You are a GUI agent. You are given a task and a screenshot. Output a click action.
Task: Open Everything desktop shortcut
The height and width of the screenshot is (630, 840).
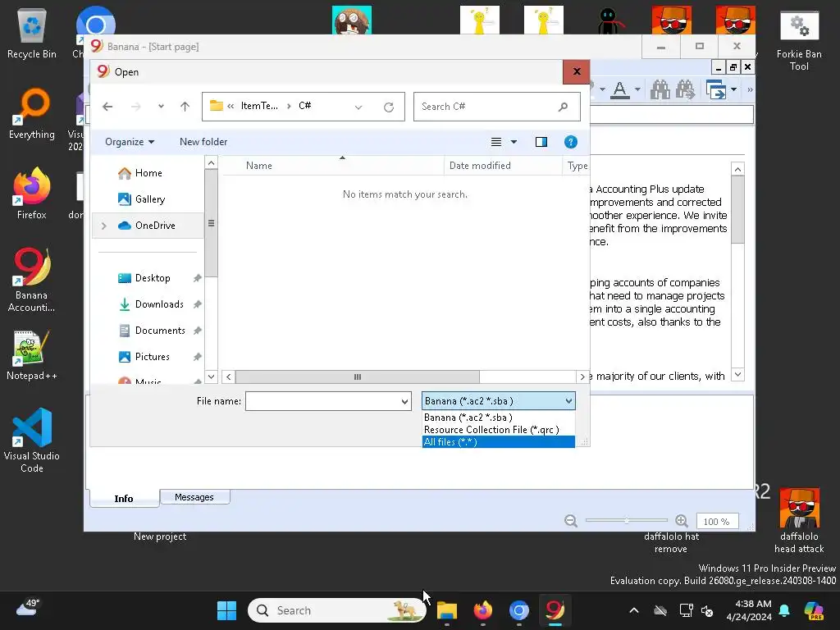tap(32, 113)
